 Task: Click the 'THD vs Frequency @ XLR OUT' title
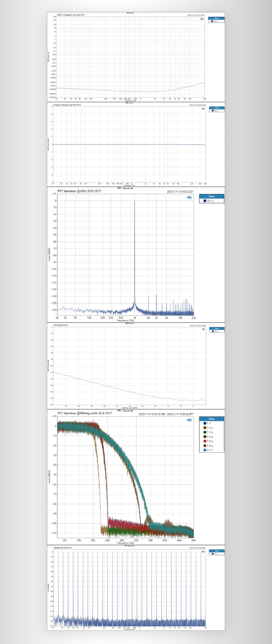coord(71,15)
